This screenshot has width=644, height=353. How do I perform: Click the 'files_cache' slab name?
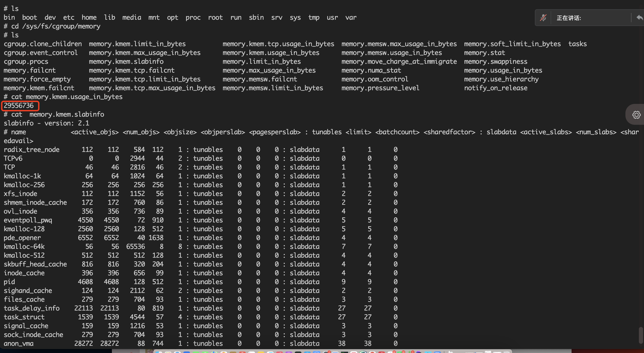click(x=24, y=299)
